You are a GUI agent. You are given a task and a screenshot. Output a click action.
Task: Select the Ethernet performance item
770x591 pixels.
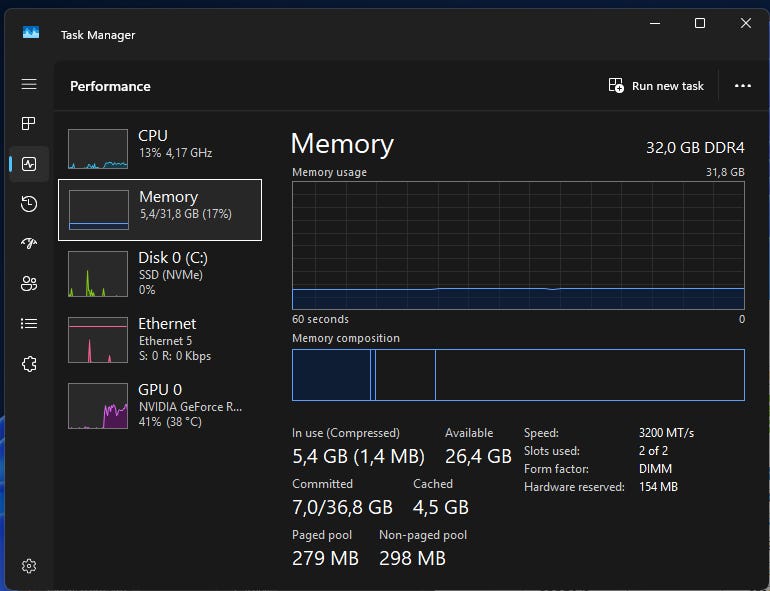160,339
